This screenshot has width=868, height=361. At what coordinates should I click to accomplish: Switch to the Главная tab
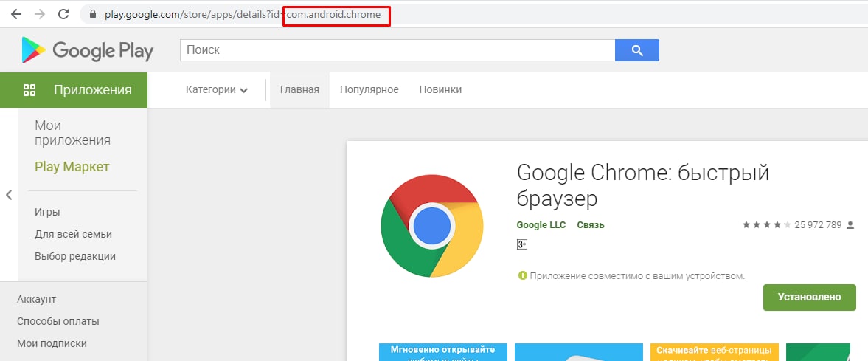[x=299, y=90]
